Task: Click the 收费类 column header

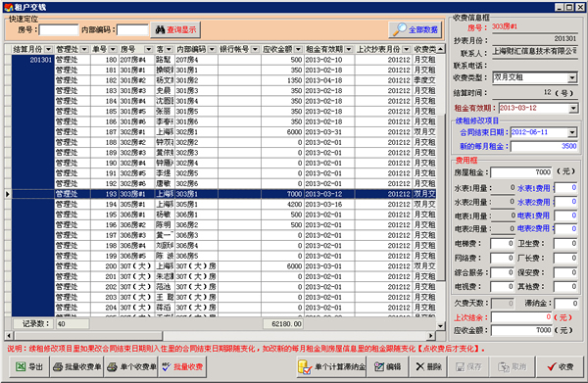Action: pos(424,50)
